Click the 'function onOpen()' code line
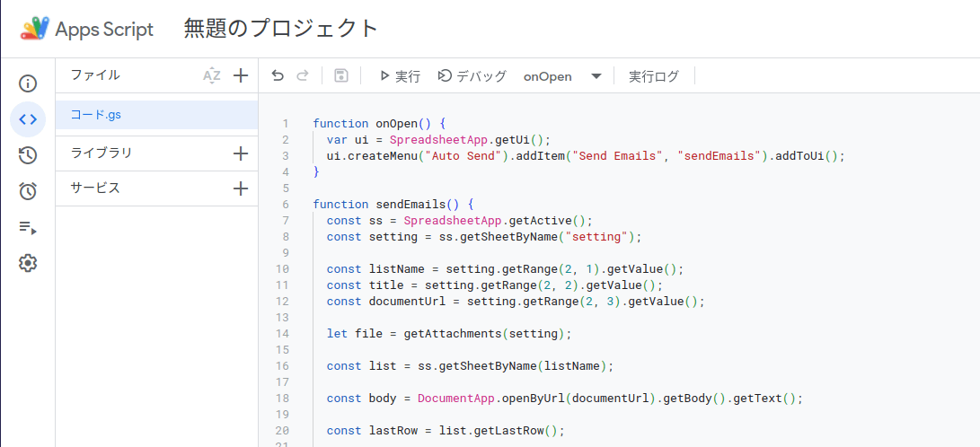This screenshot has height=447, width=980. 379,123
